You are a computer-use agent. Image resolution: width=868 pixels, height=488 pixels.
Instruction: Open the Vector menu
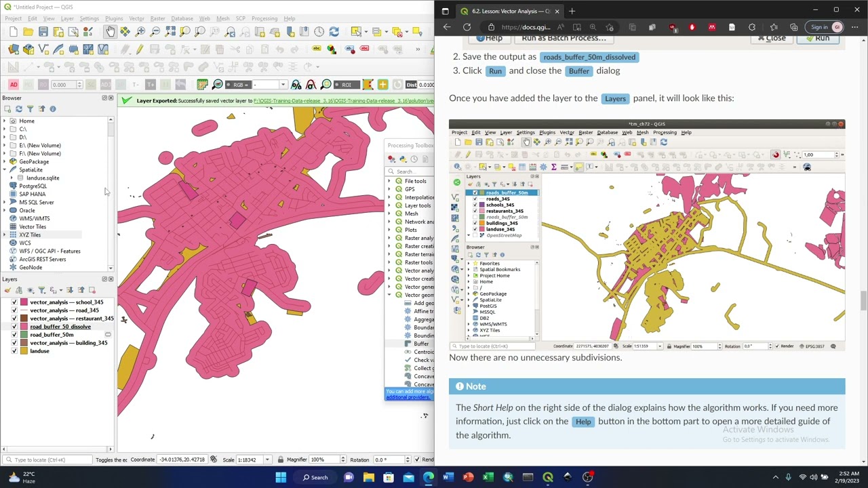pos(136,18)
